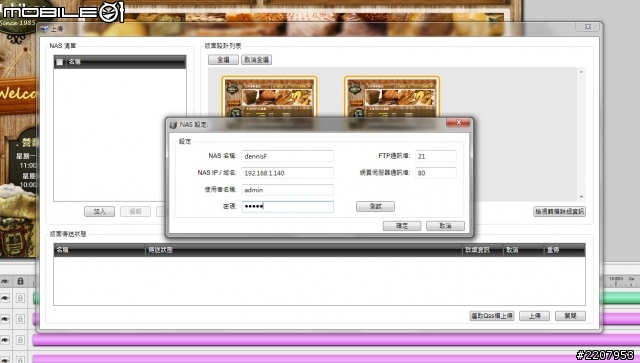The height and width of the screenshot is (363, 640).
Task: Tick the select-all checkbox in NAS list header
Action: point(60,62)
